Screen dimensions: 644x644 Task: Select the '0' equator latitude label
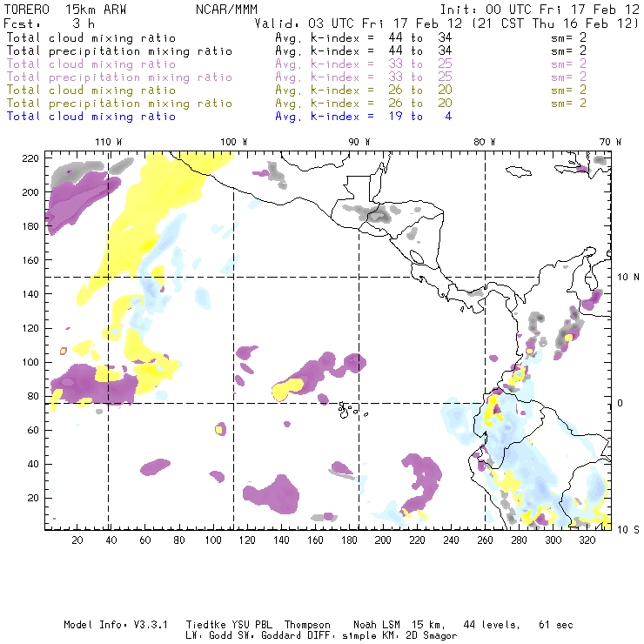point(620,403)
